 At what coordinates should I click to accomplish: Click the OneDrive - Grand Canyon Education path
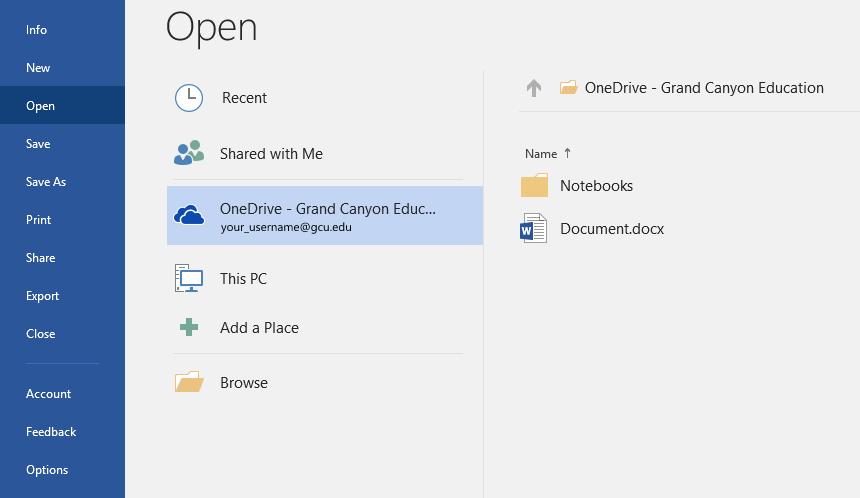click(704, 88)
